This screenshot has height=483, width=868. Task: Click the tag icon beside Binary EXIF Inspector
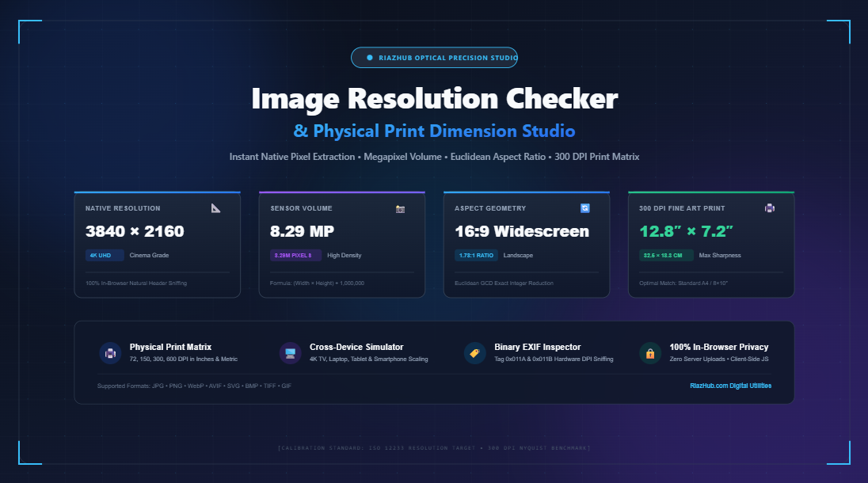click(475, 353)
